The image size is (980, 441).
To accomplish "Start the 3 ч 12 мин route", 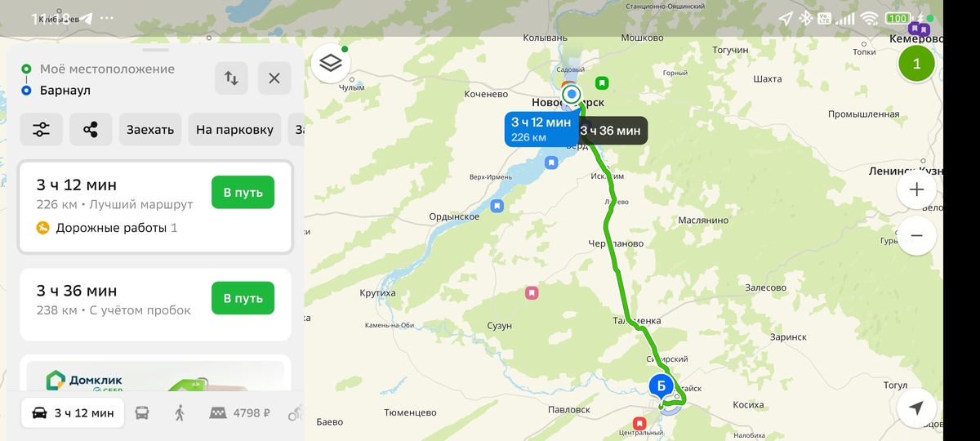I will click(243, 193).
